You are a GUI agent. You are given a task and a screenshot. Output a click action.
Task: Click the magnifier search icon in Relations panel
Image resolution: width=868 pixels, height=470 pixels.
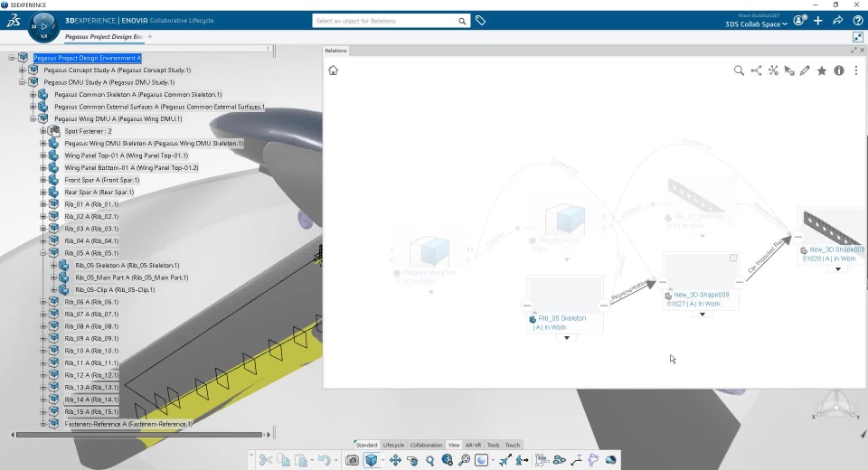click(x=739, y=70)
